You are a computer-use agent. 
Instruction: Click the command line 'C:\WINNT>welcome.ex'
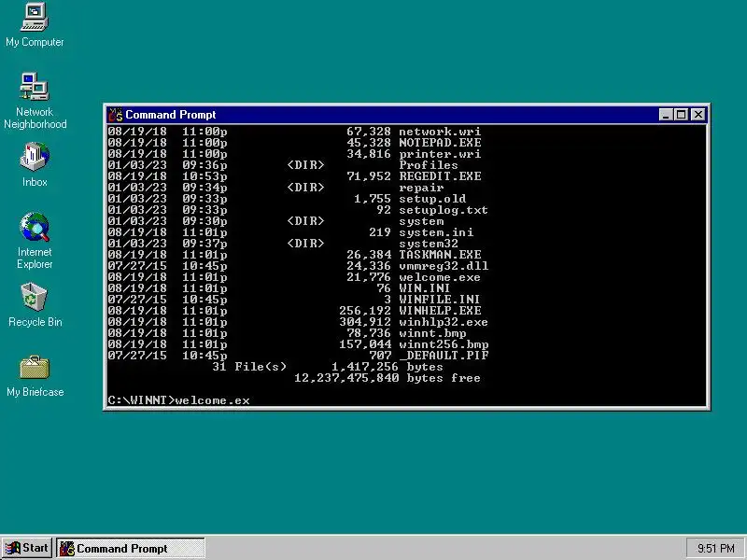[178, 400]
